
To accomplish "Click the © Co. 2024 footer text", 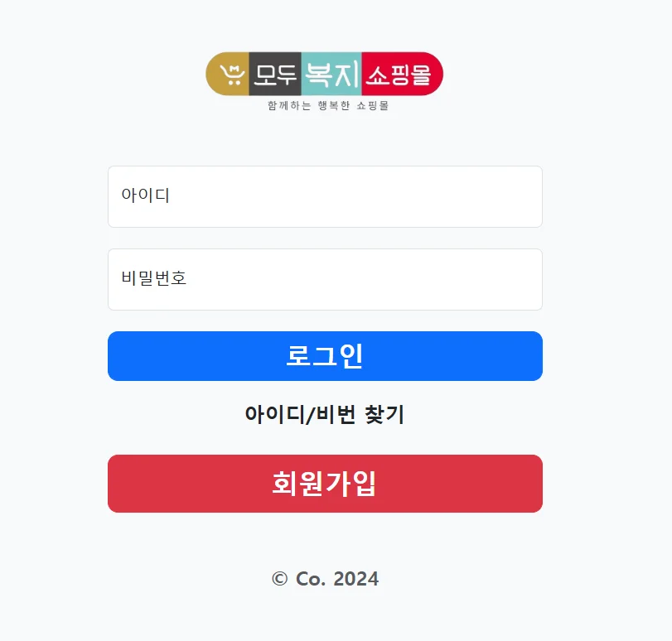I will coord(324,579).
